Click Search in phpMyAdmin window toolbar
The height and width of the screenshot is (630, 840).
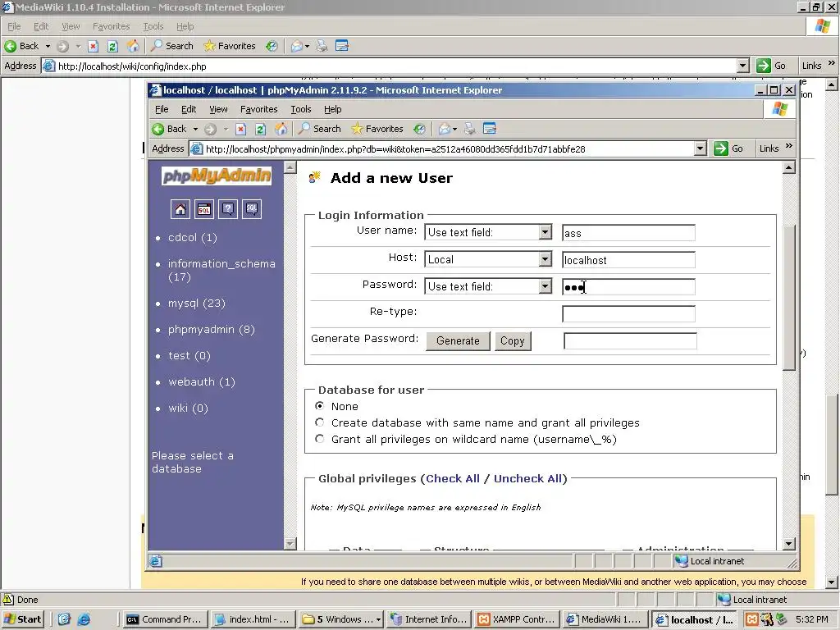320,129
